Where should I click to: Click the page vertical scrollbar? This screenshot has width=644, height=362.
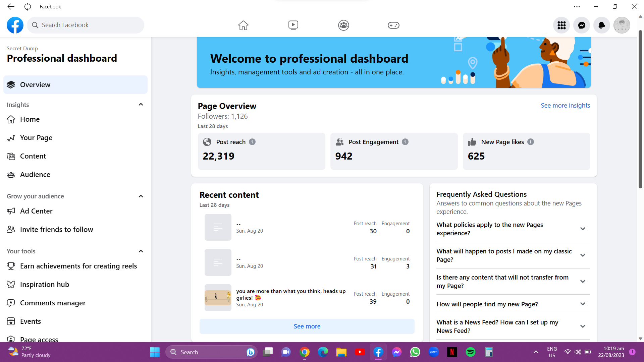tap(640, 109)
